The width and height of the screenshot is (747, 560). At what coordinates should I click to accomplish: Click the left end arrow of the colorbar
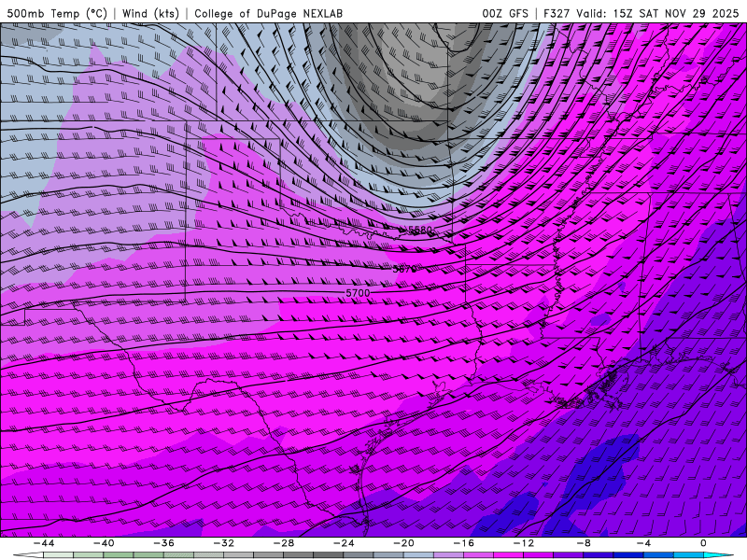coord(28,555)
